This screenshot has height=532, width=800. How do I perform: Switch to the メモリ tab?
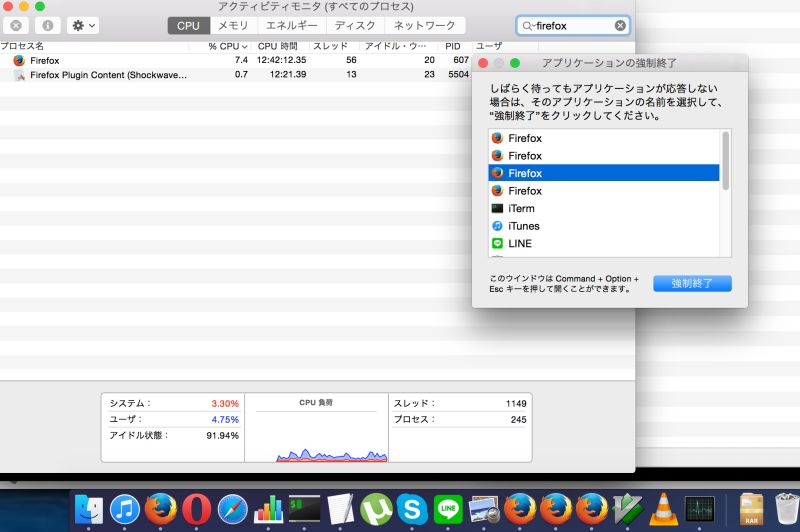tap(233, 26)
